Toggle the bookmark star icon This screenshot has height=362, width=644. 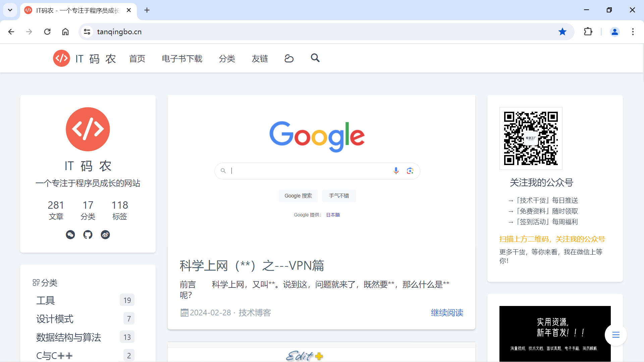coord(562,32)
